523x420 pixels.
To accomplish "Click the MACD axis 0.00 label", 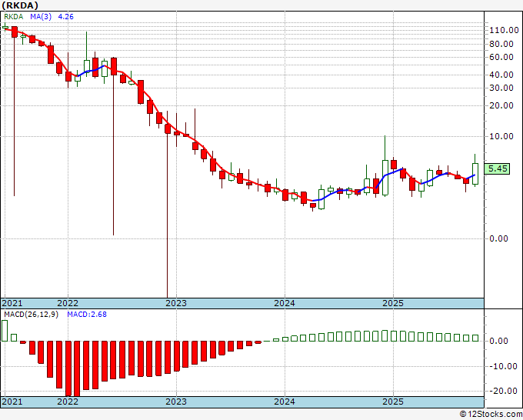I will click(x=498, y=341).
